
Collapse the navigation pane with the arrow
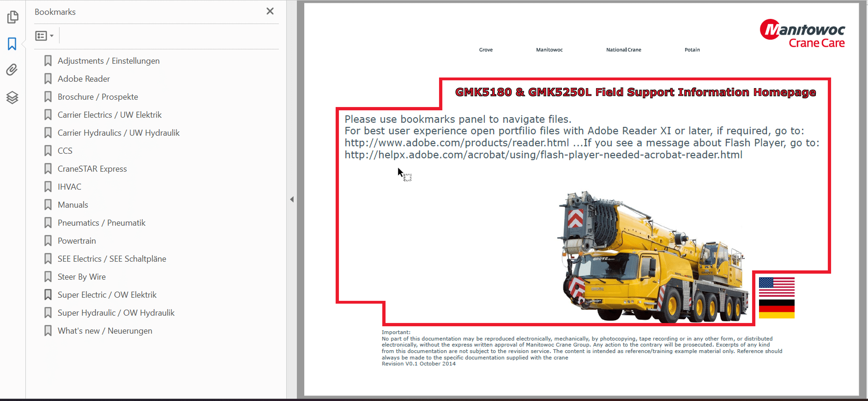tap(292, 199)
